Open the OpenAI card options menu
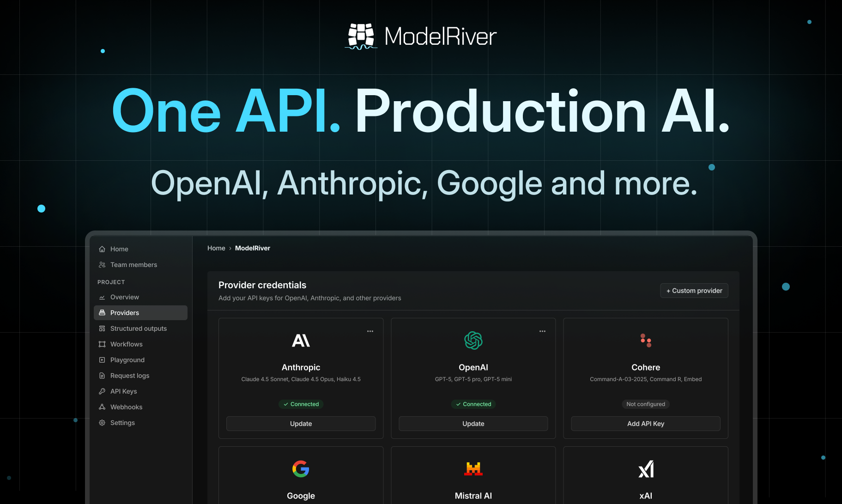Image resolution: width=842 pixels, height=504 pixels. (542, 331)
